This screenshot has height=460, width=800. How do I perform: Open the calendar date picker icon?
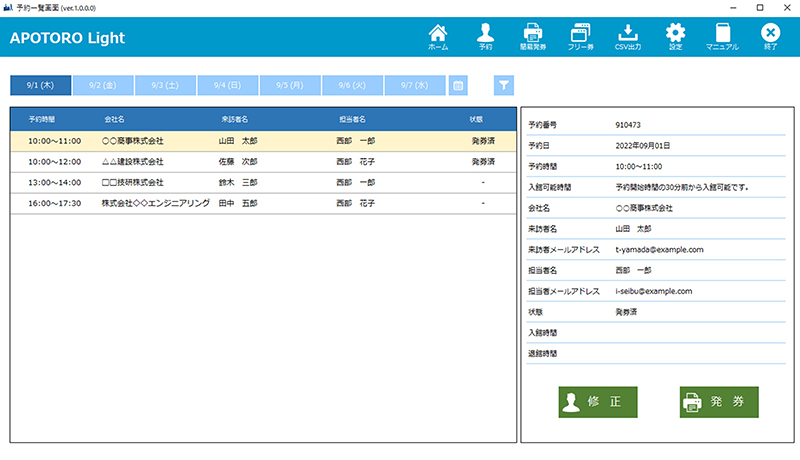(458, 86)
